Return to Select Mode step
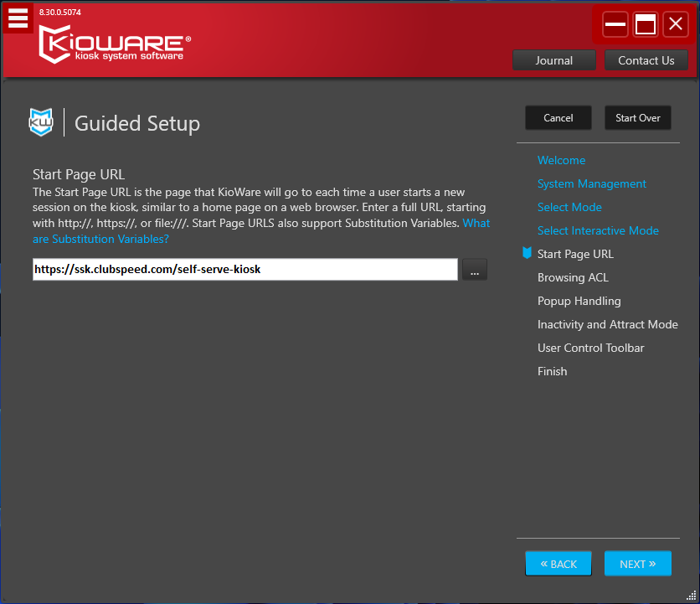700x604 pixels. click(x=569, y=207)
